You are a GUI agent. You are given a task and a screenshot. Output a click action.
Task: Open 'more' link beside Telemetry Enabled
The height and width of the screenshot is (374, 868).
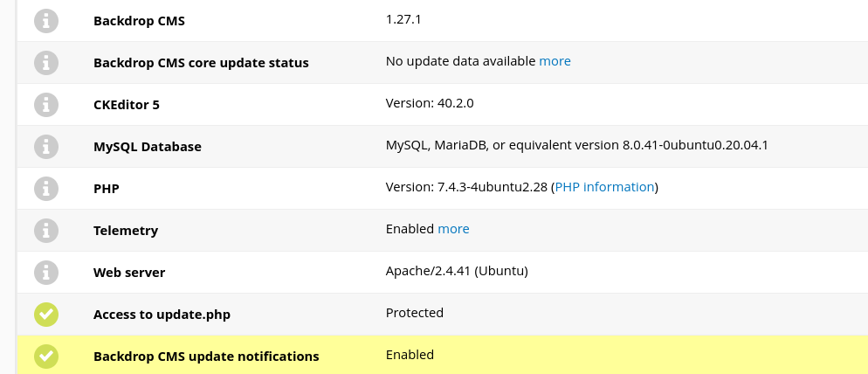click(x=453, y=229)
